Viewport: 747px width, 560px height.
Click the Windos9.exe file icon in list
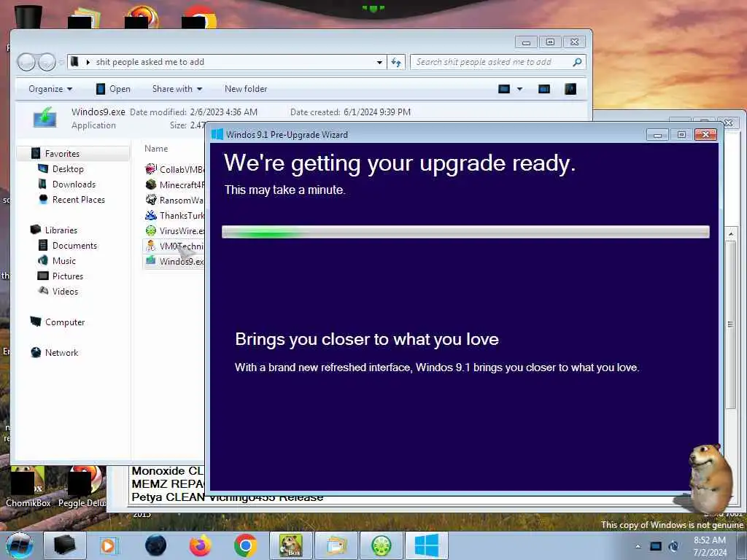pyautogui.click(x=150, y=260)
